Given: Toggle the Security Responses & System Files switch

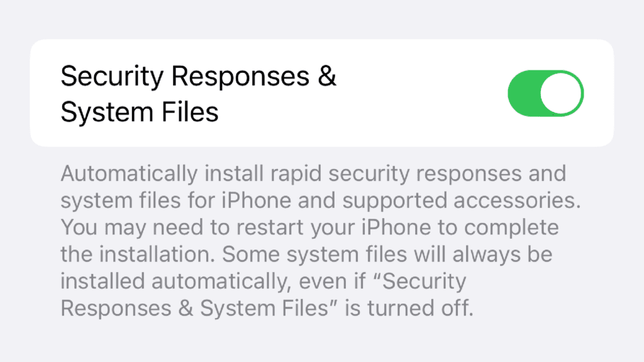Looking at the screenshot, I should pos(545,93).
